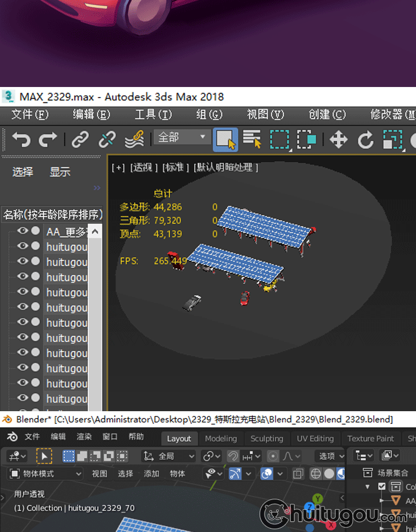416x532 pixels.
Task: Click the polygon count 44,286 statistic
Action: coord(168,207)
